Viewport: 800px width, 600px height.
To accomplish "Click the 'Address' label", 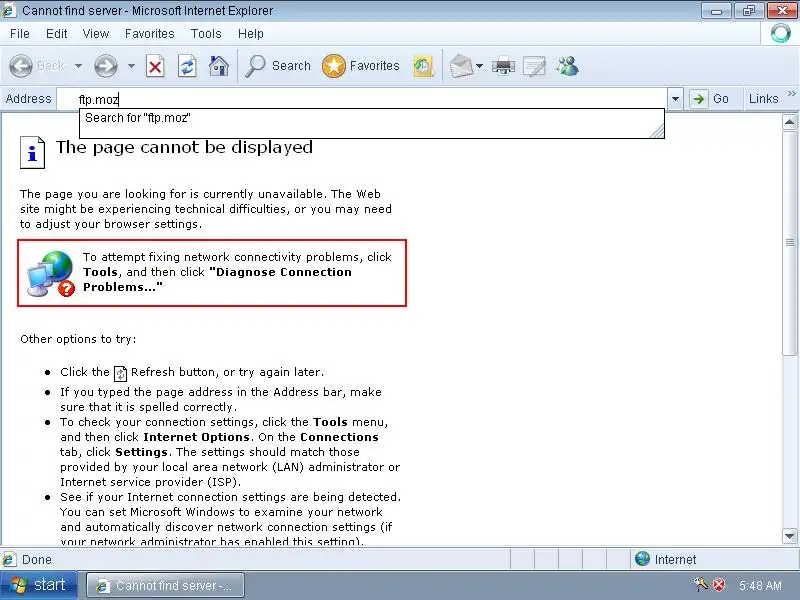I will (x=29, y=99).
